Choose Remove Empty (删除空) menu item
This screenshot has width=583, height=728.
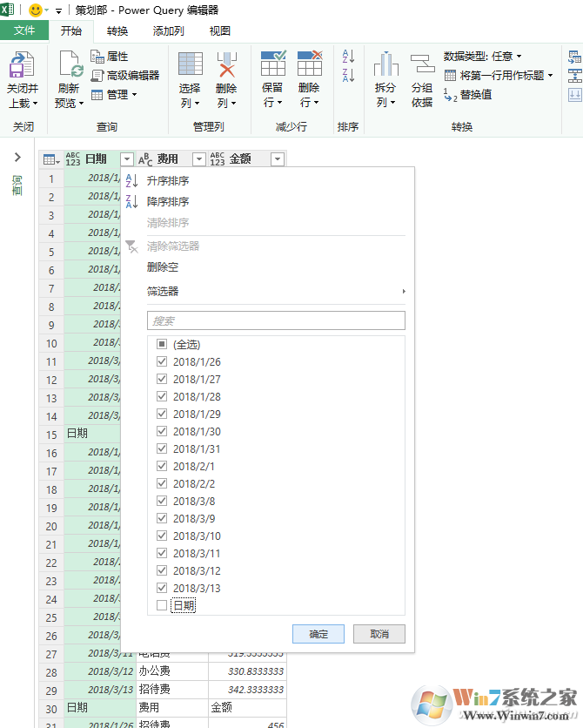tap(163, 267)
